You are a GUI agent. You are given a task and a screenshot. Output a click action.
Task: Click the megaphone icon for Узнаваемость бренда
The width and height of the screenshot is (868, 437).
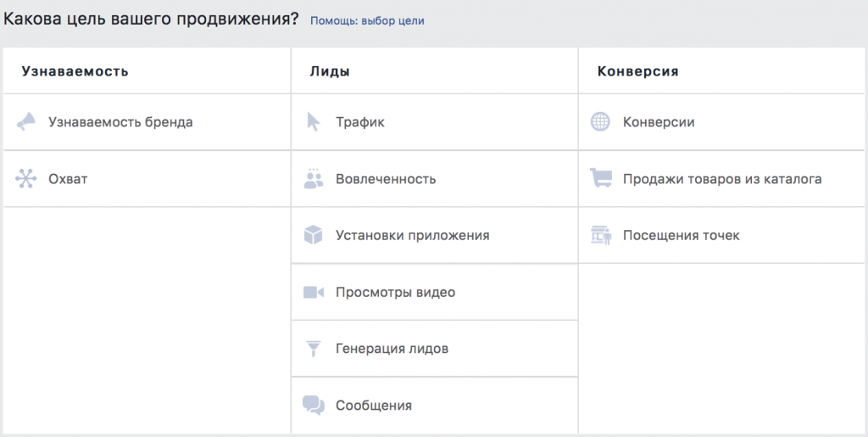[26, 122]
